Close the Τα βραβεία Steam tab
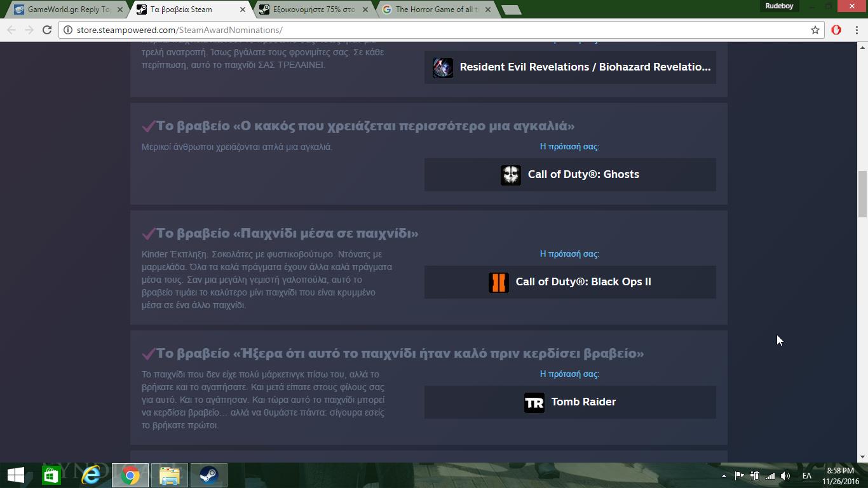868x488 pixels. (x=243, y=10)
